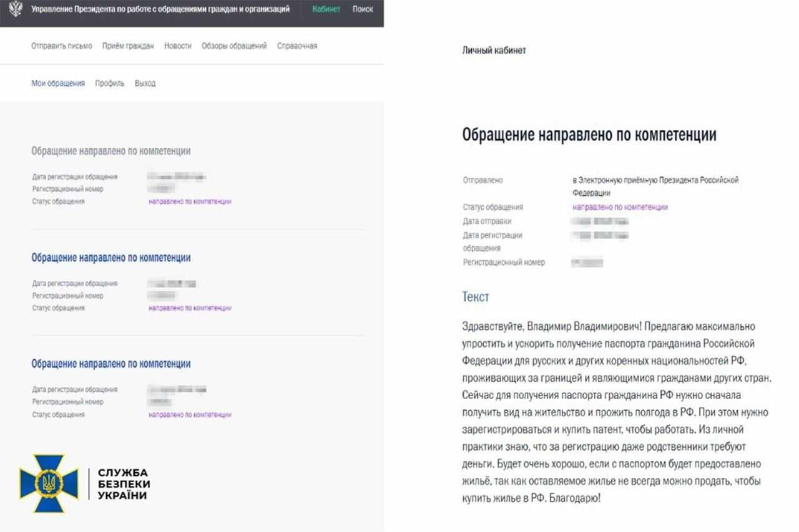This screenshot has width=799, height=532.
Task: Click the first appeal's status link
Action: tap(190, 201)
